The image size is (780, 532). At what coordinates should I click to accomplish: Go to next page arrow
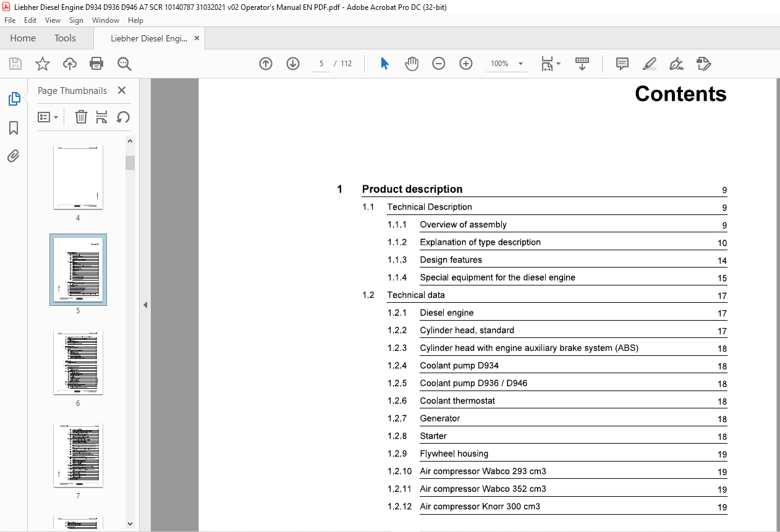point(293,64)
